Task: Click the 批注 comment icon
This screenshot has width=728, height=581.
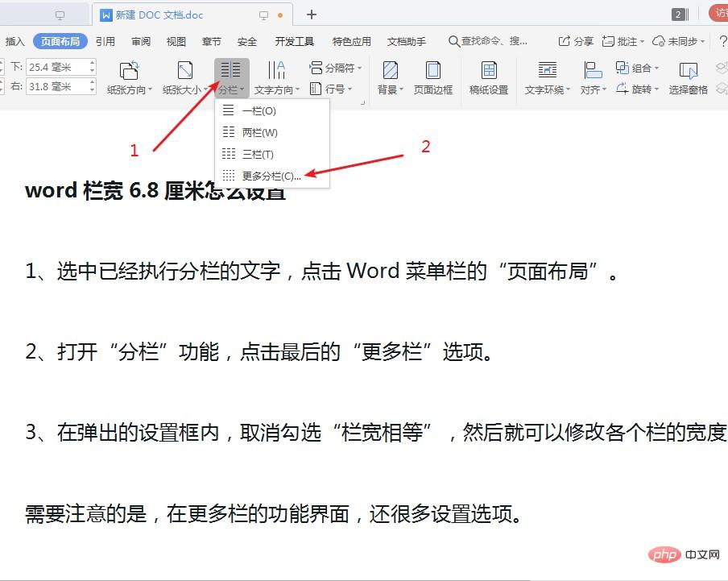Action: (608, 41)
